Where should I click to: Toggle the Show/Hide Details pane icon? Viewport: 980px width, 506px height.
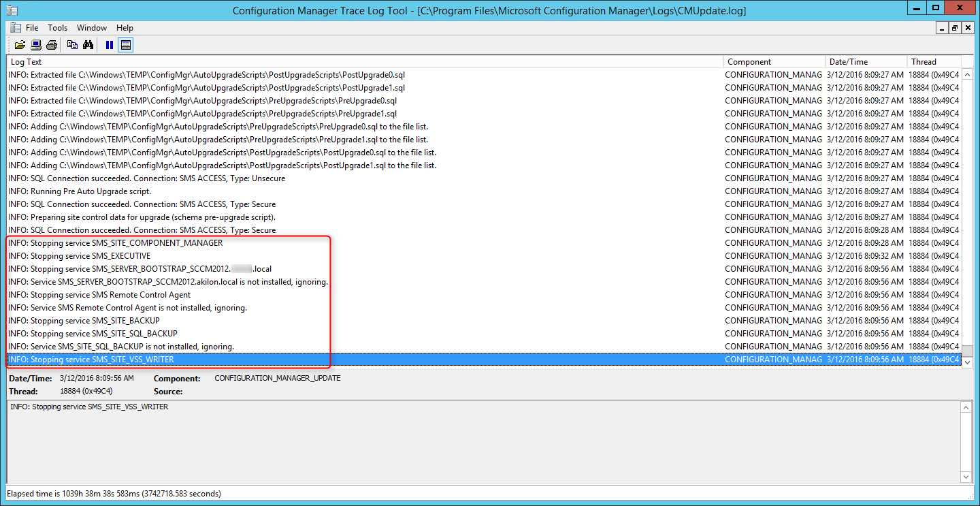click(x=125, y=45)
